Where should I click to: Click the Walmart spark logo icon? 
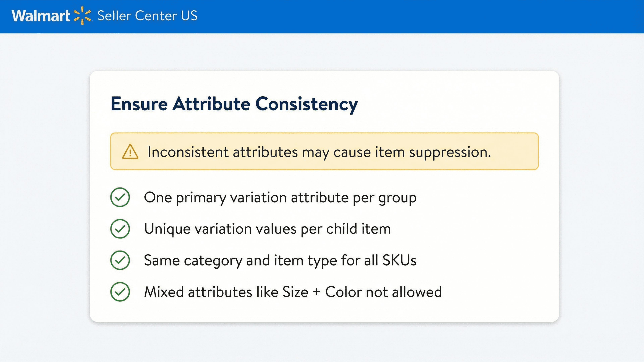click(x=82, y=16)
